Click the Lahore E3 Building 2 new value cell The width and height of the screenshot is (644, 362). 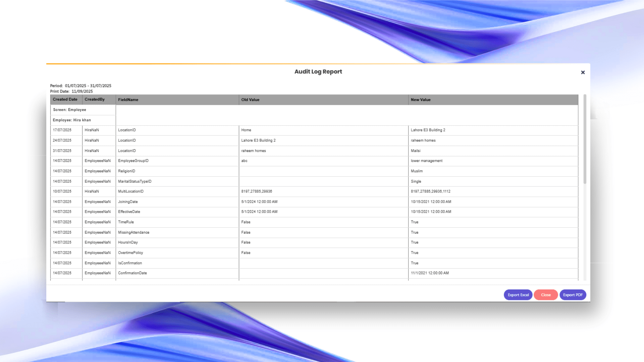tap(428, 130)
